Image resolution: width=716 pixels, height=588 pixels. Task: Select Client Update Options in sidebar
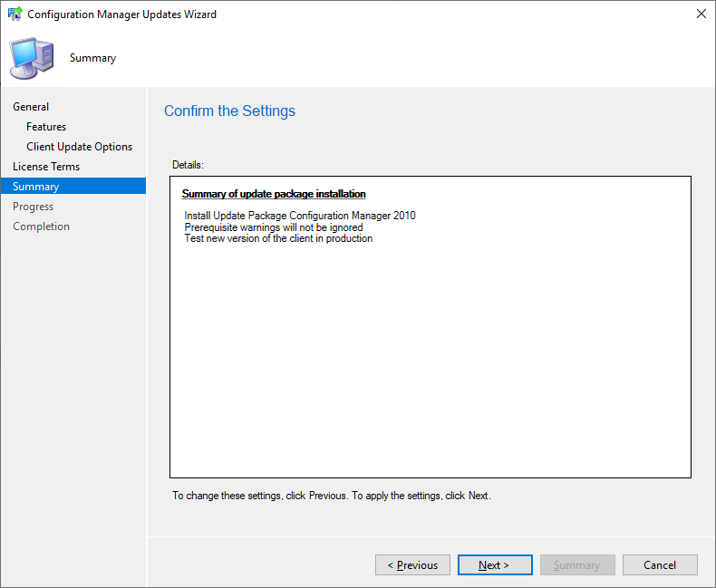pos(79,147)
